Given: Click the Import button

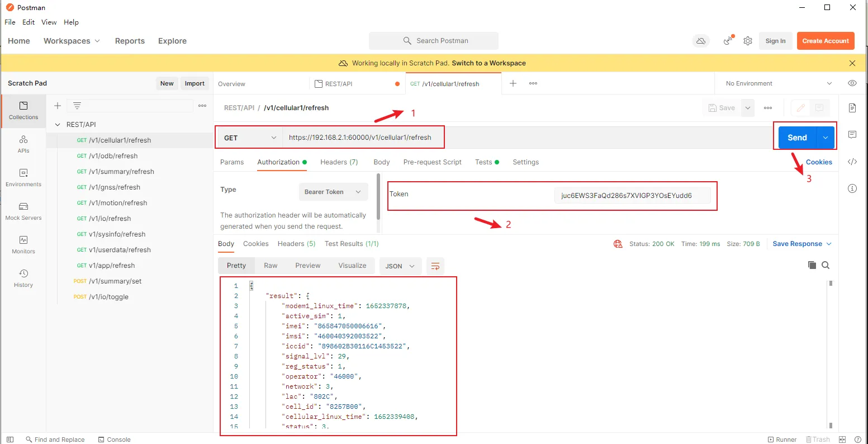Looking at the screenshot, I should [x=195, y=83].
